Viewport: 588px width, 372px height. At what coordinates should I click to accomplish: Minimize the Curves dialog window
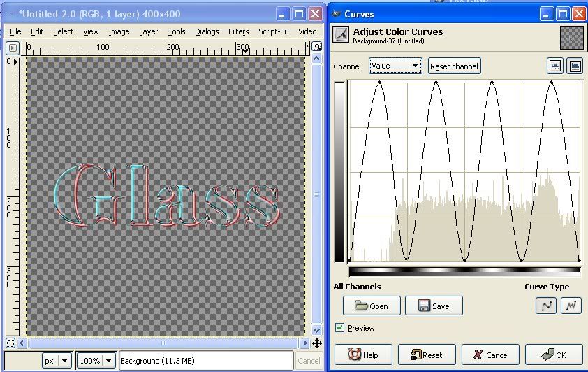(546, 14)
